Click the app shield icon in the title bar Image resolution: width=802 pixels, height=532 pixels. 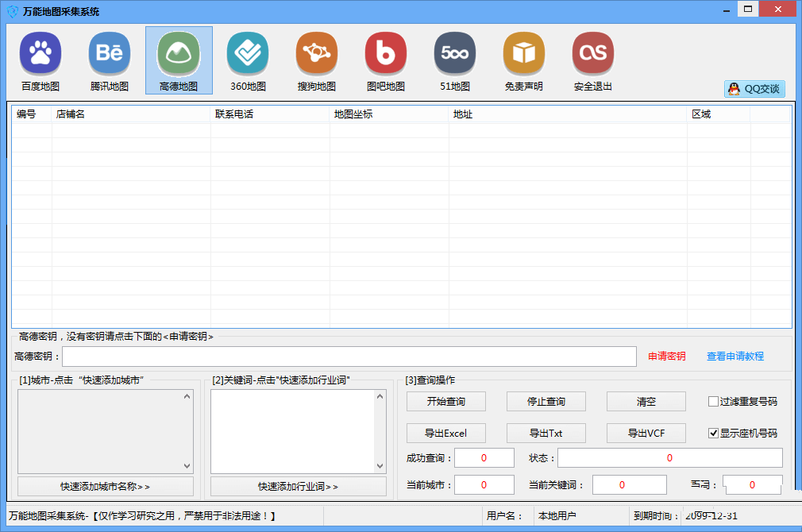pyautogui.click(x=12, y=11)
